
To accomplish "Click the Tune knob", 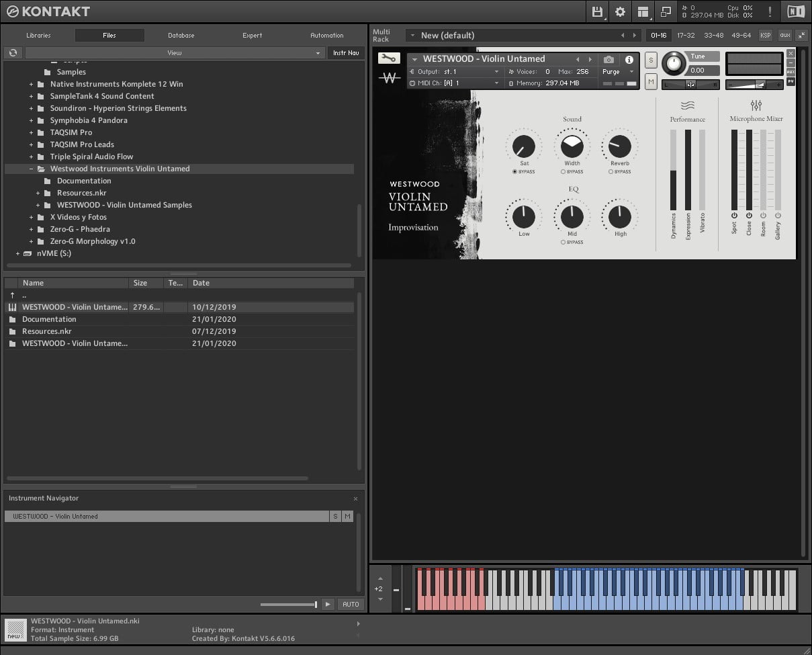I will pos(674,64).
